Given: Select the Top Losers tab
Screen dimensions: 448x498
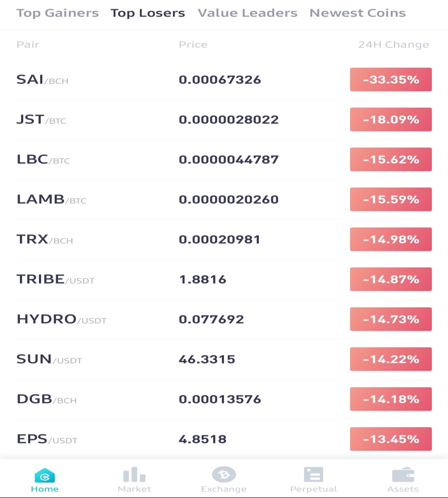Looking at the screenshot, I should coord(148,13).
